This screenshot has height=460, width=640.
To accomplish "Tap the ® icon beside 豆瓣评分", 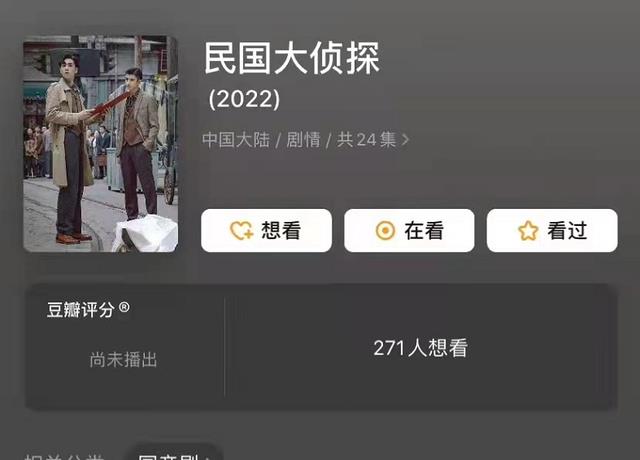I will [x=124, y=307].
